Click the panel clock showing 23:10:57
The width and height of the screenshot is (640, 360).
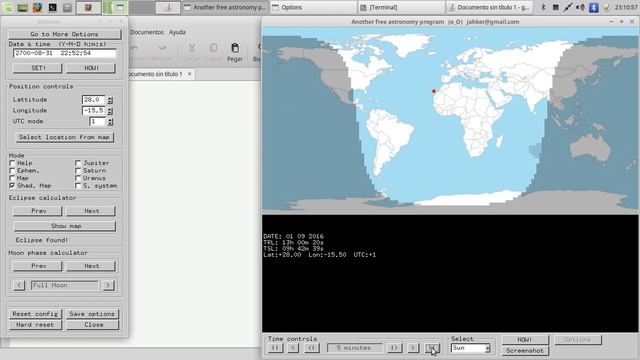[626, 7]
